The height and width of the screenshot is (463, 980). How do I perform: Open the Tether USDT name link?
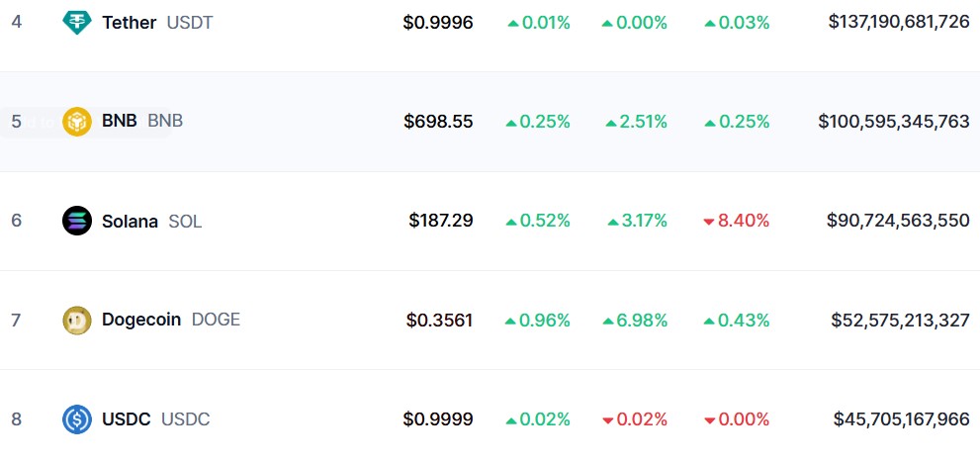[x=129, y=22]
